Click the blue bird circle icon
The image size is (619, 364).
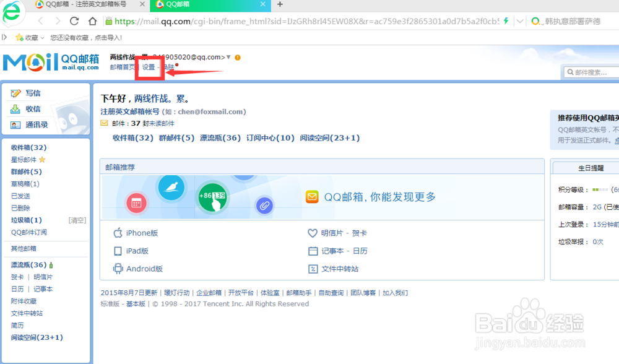click(x=171, y=188)
